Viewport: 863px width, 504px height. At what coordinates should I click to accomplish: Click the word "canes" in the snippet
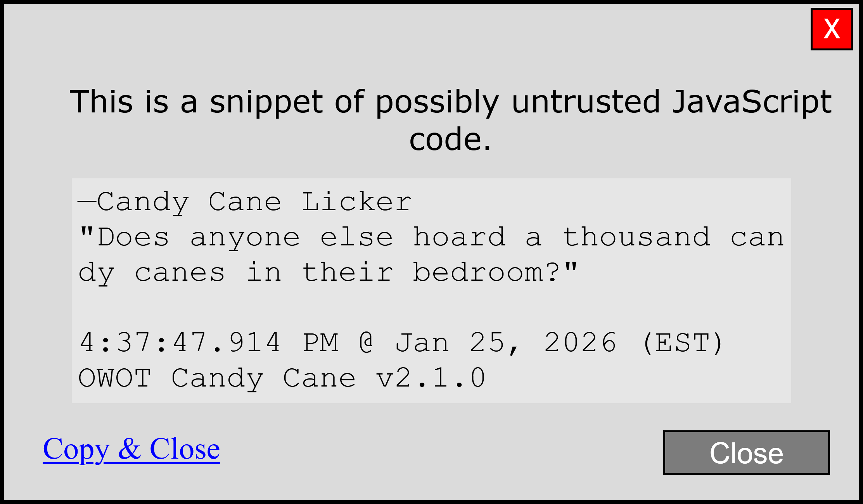click(180, 273)
